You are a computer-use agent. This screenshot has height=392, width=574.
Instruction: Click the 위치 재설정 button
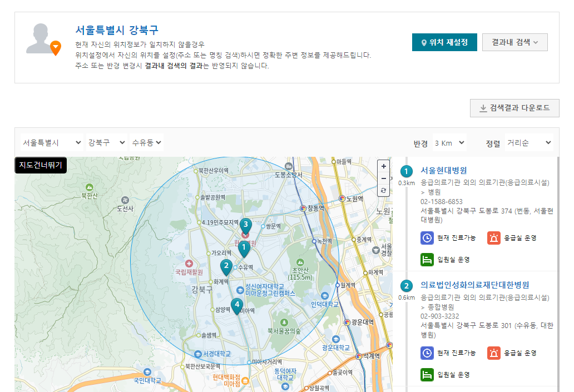point(444,42)
